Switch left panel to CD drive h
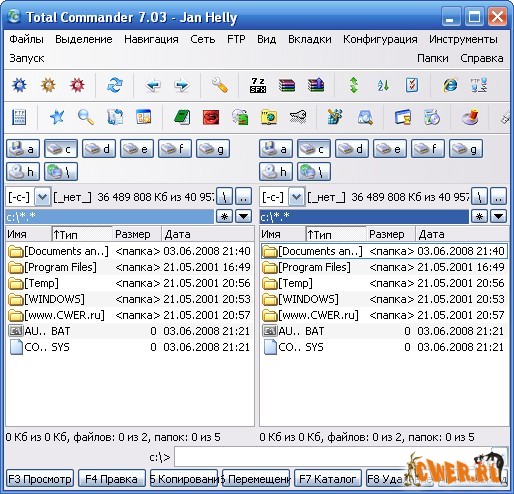514x494 pixels. click(x=23, y=172)
